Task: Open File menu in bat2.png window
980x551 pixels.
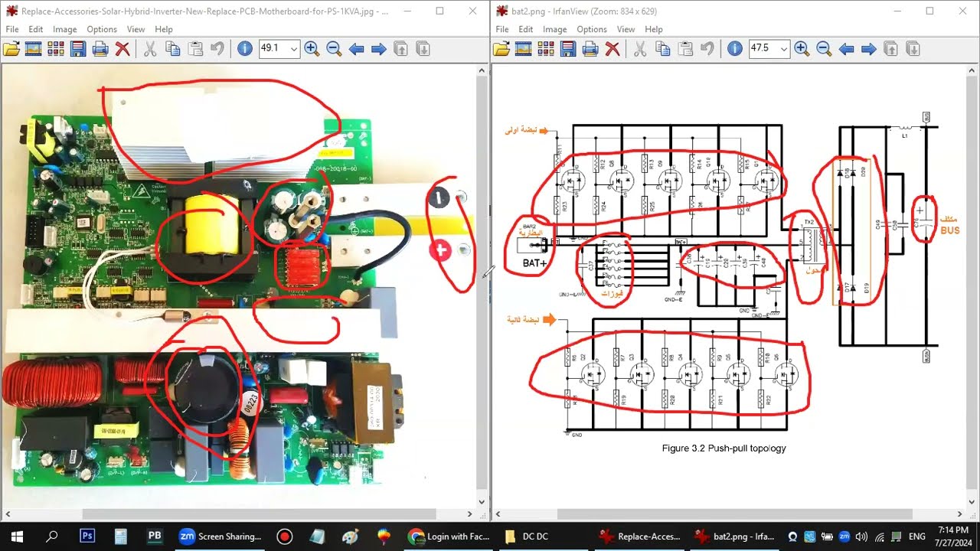Action: [502, 29]
